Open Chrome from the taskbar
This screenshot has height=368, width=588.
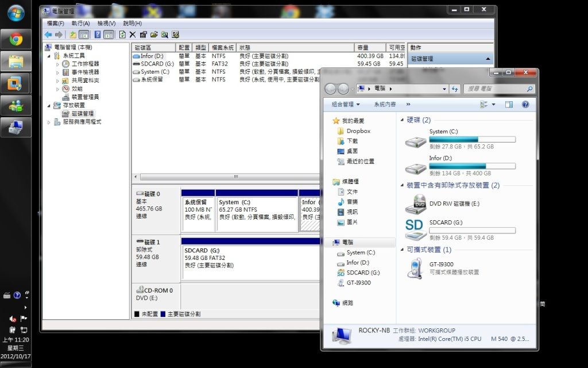click(x=16, y=39)
